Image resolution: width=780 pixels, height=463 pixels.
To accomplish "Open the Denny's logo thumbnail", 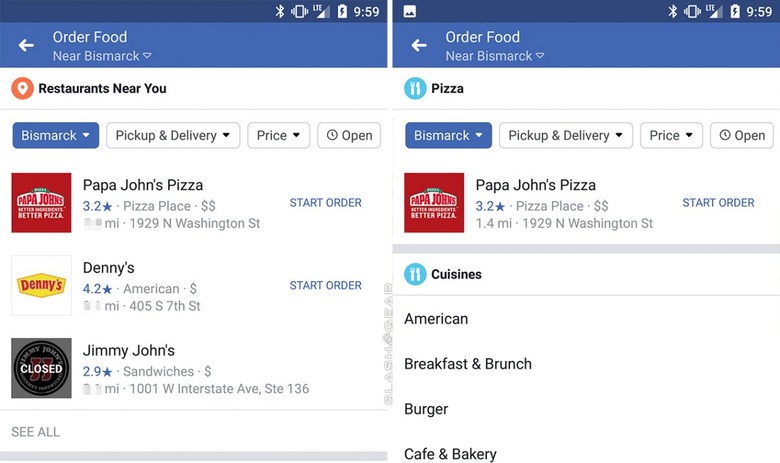I will coord(41,285).
